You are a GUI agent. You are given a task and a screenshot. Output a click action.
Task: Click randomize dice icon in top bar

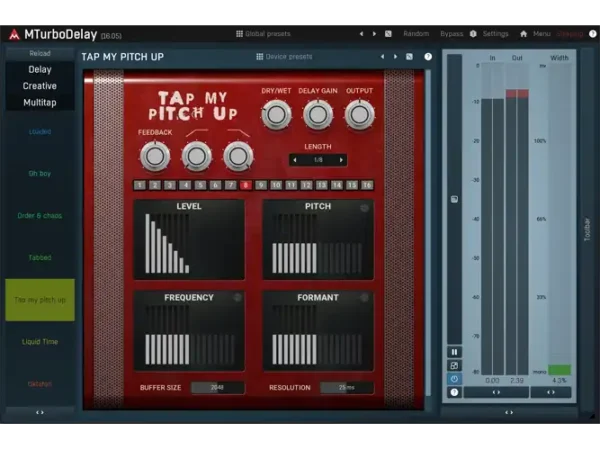[388, 34]
